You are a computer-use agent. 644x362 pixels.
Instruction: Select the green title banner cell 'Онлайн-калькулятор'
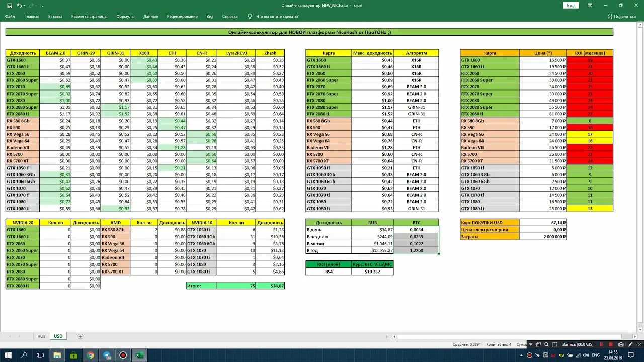click(309, 32)
